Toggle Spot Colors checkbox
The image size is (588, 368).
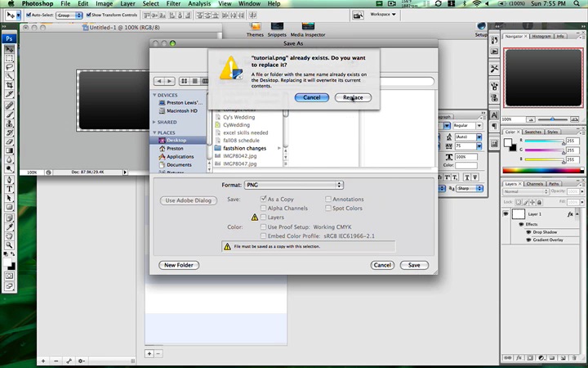(328, 208)
